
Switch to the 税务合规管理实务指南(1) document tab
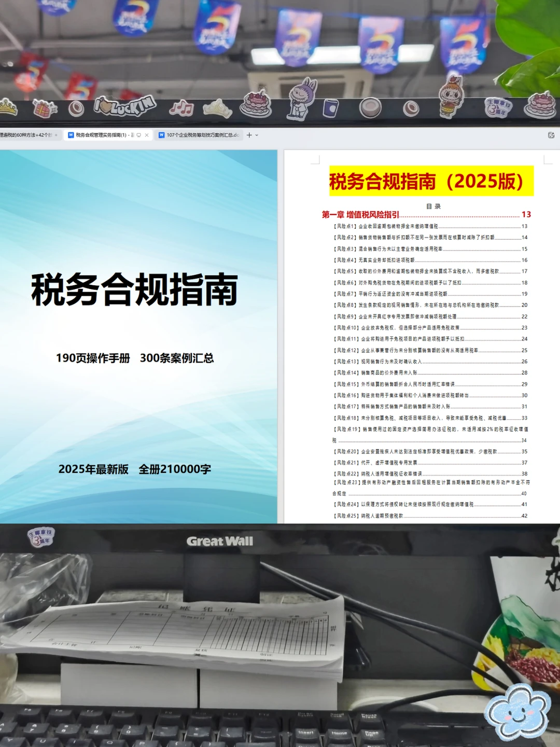coord(107,135)
